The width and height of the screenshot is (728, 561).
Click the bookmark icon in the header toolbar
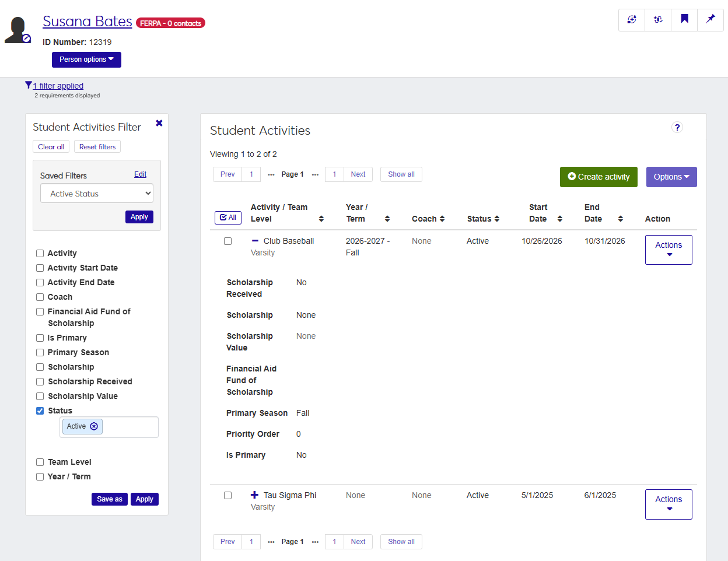tap(684, 19)
